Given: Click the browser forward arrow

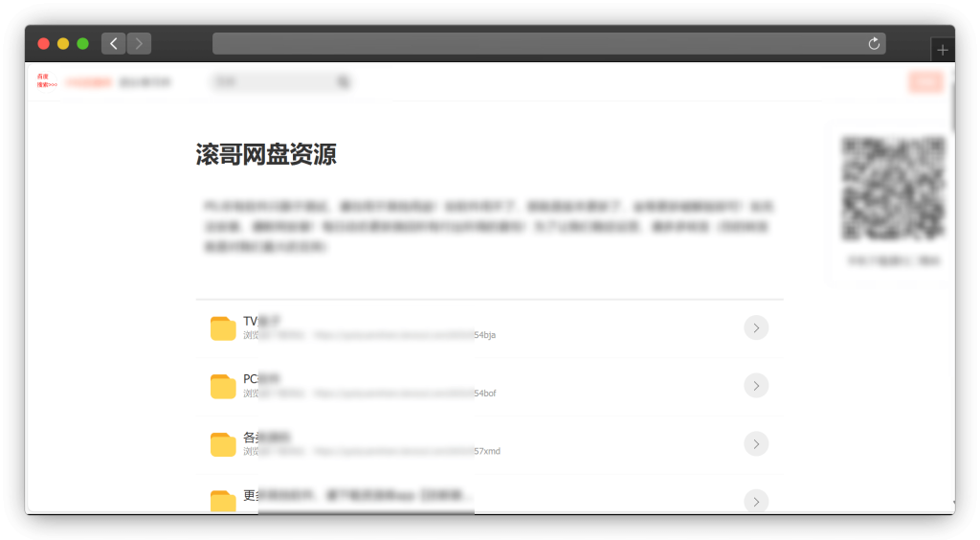Looking at the screenshot, I should click(139, 44).
